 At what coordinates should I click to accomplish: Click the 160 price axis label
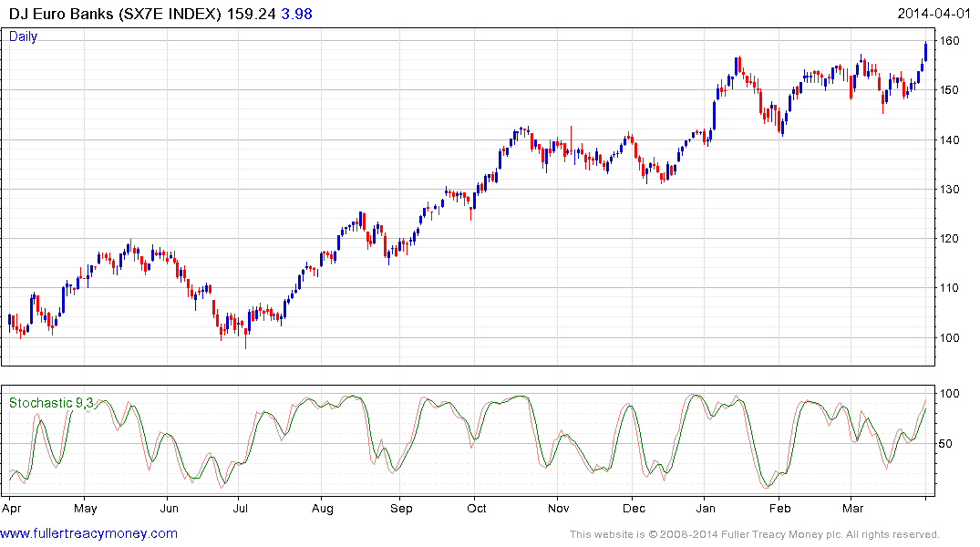tap(949, 41)
